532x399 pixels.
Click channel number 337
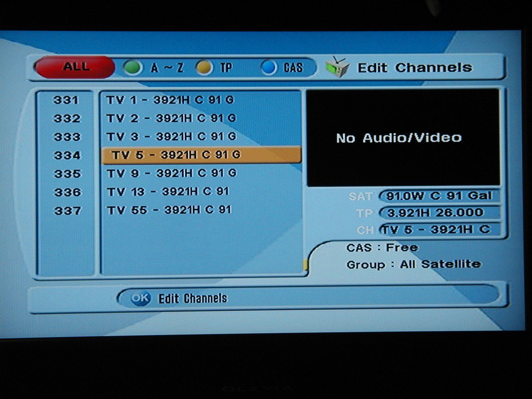(68, 211)
